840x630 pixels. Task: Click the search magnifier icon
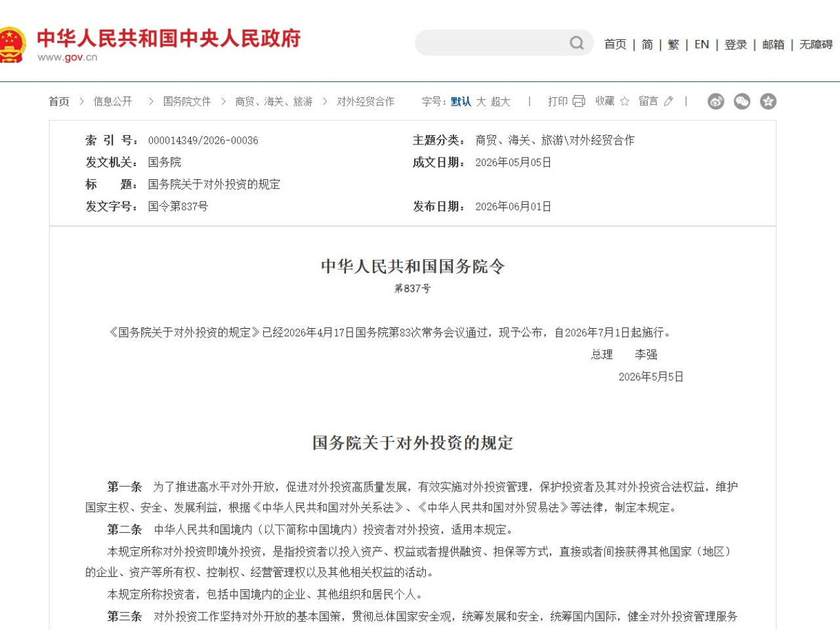pos(577,43)
